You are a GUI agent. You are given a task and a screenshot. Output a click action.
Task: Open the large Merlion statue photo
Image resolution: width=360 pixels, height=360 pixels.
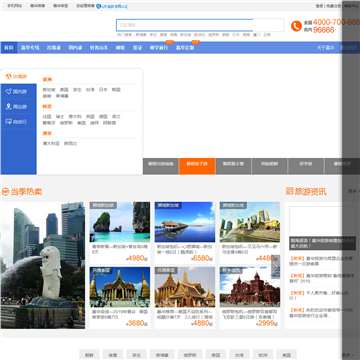tap(43, 265)
